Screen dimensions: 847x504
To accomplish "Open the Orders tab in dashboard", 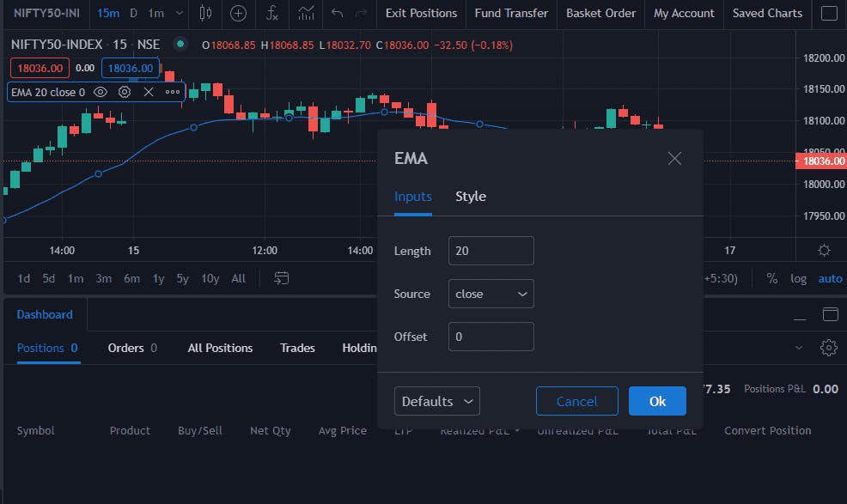I will 132,348.
